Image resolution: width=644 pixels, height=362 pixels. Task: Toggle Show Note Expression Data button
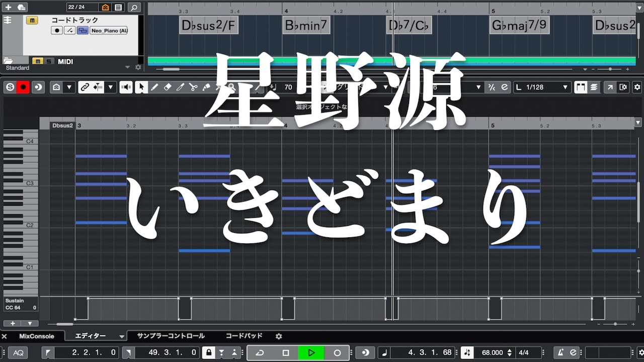pos(581,87)
